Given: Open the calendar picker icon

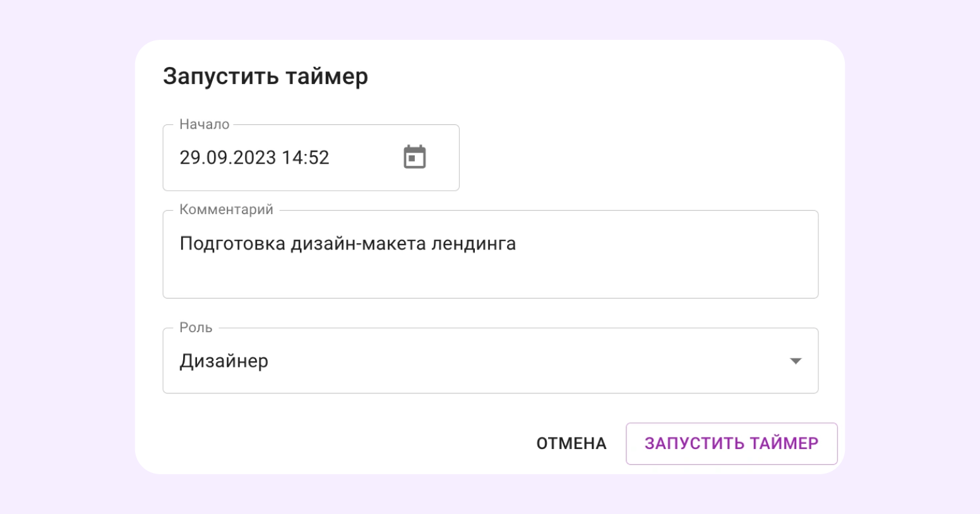Looking at the screenshot, I should click(x=415, y=157).
